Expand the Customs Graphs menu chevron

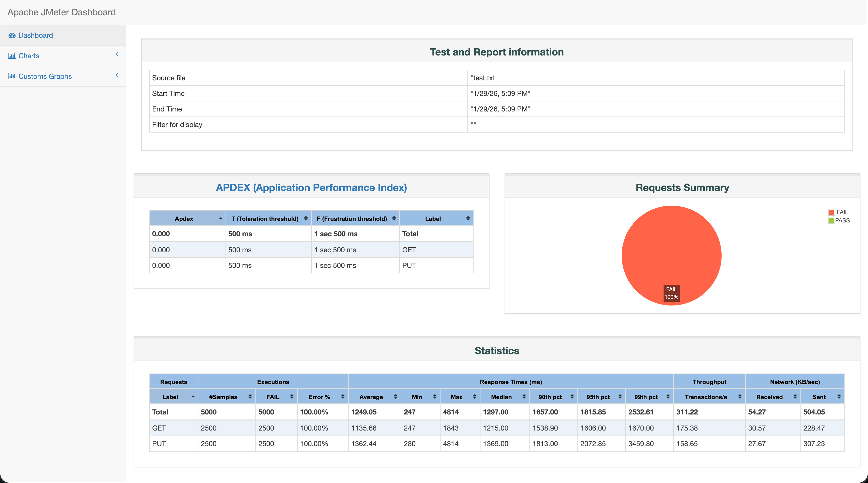coord(117,75)
